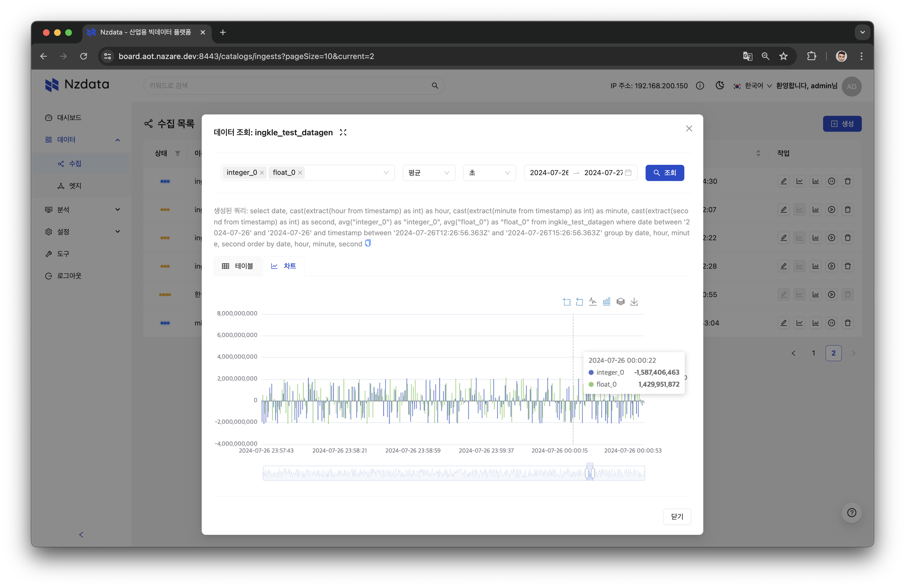
Task: Click the end date field 2024-07-27
Action: pos(604,173)
